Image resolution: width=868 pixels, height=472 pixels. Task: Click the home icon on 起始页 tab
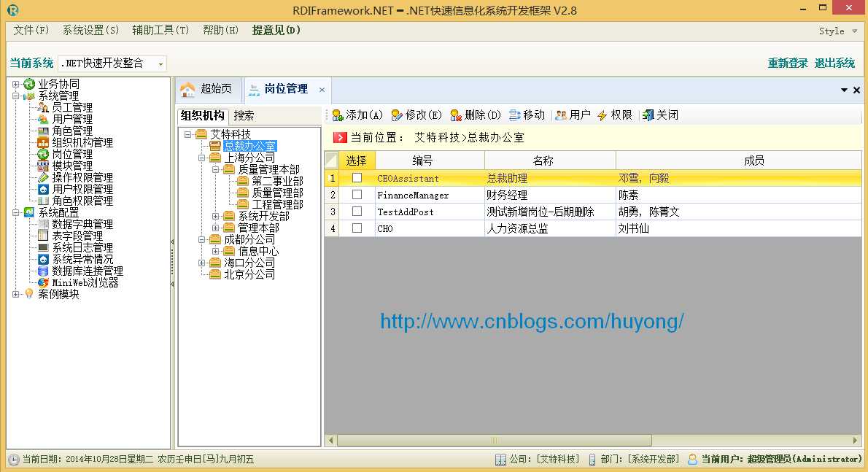point(187,89)
